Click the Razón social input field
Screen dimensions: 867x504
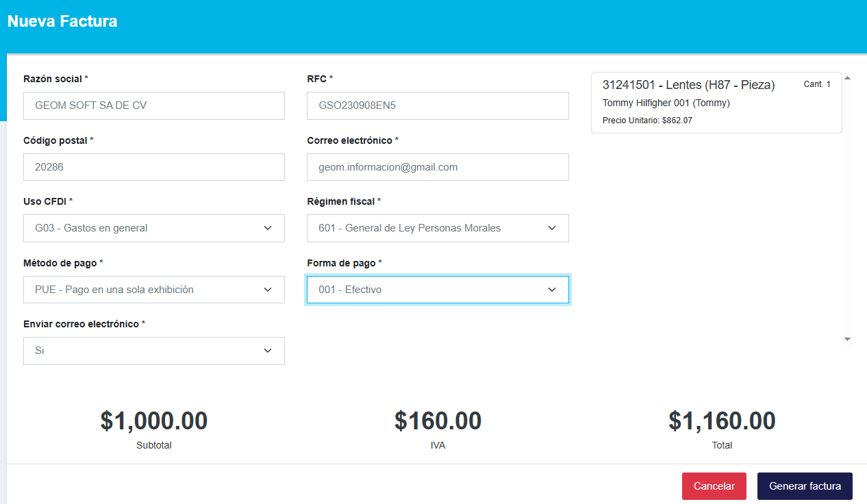click(153, 105)
